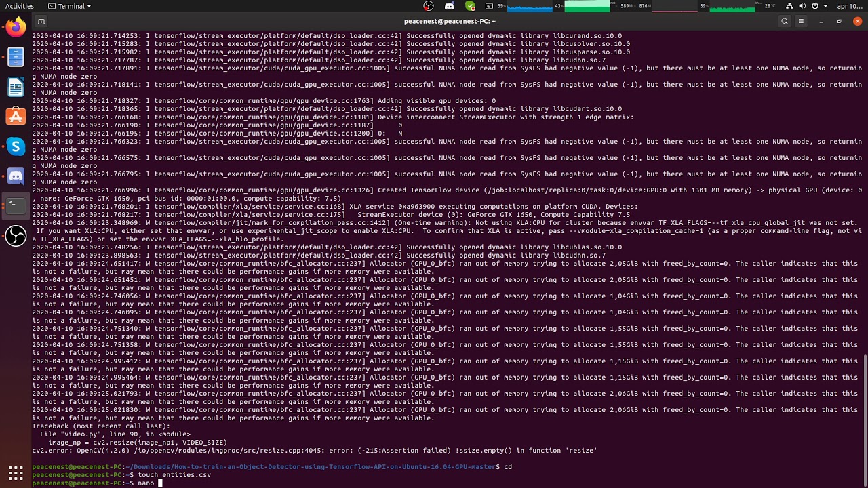Open Ubuntu Software from the dock
Image resolution: width=868 pixels, height=488 pixels.
(16, 117)
